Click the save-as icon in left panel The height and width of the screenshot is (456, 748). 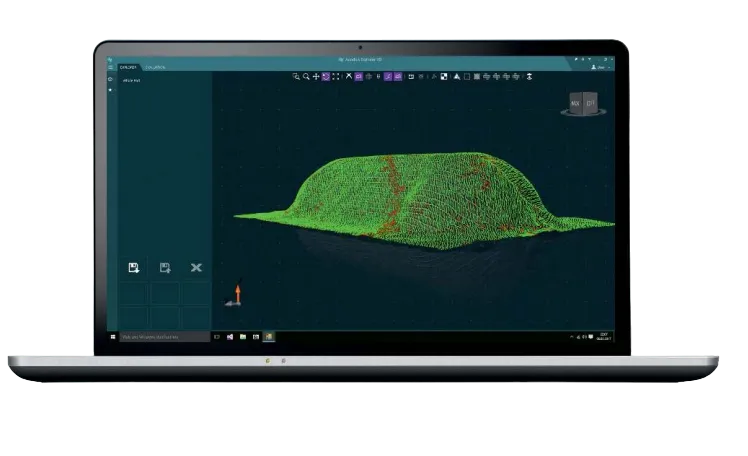click(x=165, y=267)
